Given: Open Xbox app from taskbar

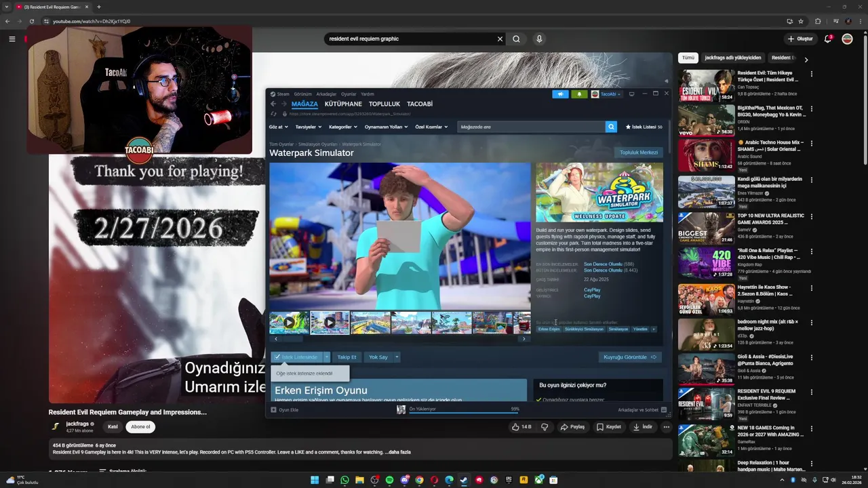Looking at the screenshot, I should (538, 480).
